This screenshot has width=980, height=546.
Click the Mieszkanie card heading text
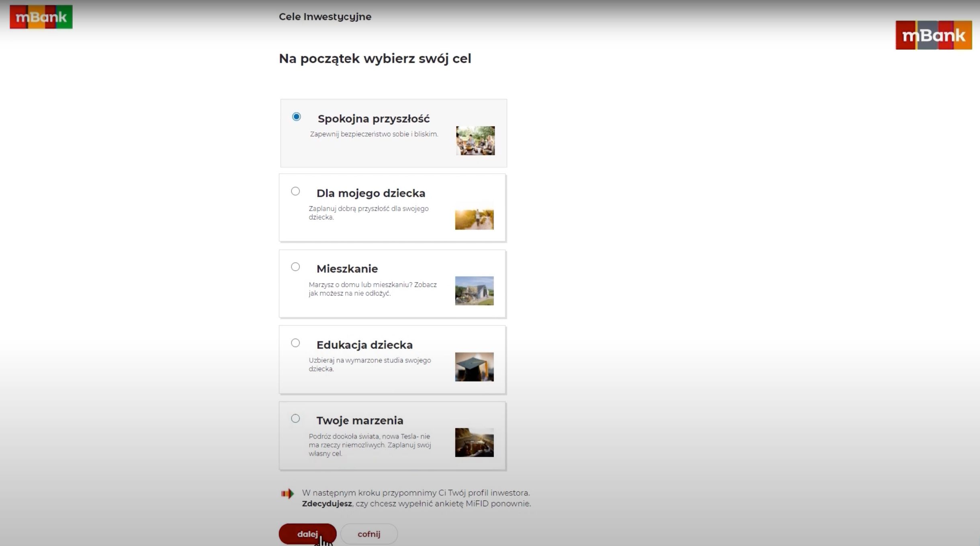pyautogui.click(x=347, y=269)
